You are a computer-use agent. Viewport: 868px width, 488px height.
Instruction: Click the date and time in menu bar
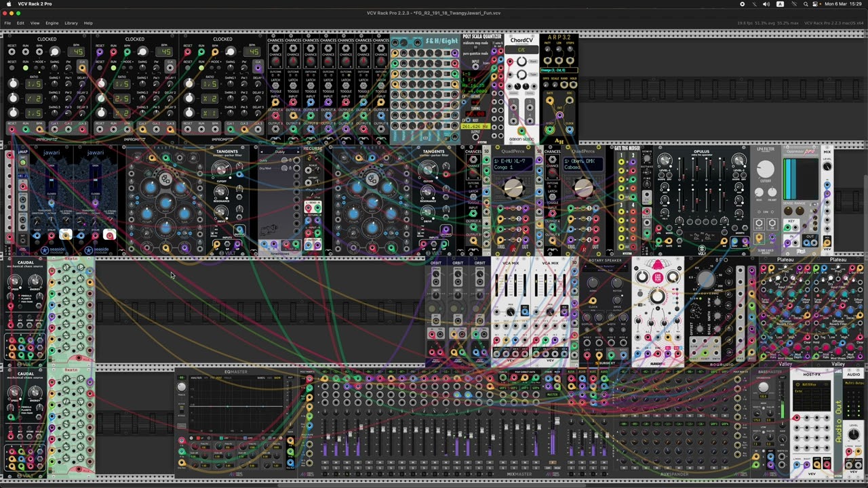[844, 4]
